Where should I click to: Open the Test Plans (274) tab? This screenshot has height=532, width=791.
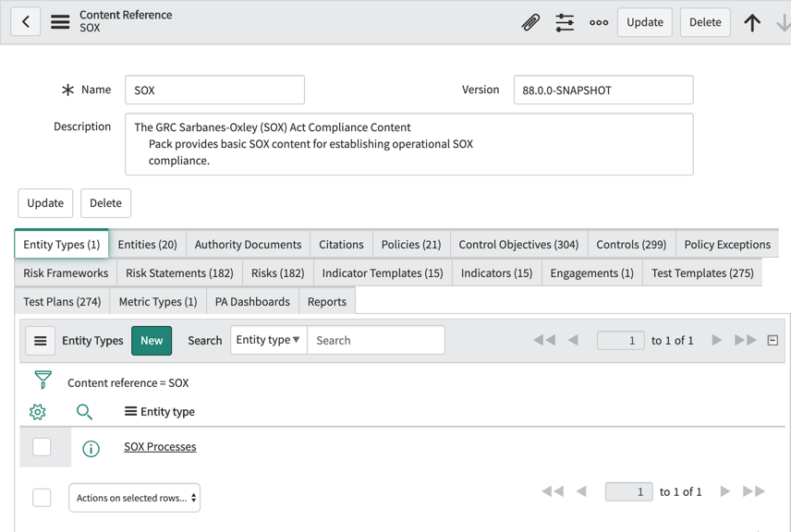click(x=62, y=301)
